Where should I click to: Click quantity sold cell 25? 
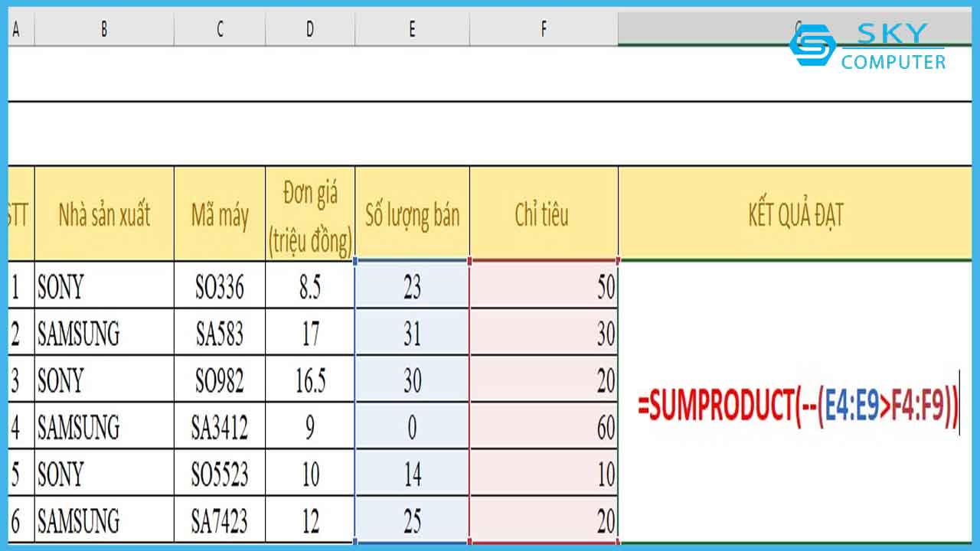[413, 520]
